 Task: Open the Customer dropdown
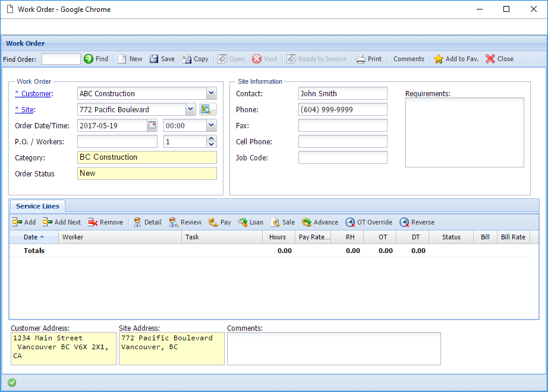click(211, 93)
